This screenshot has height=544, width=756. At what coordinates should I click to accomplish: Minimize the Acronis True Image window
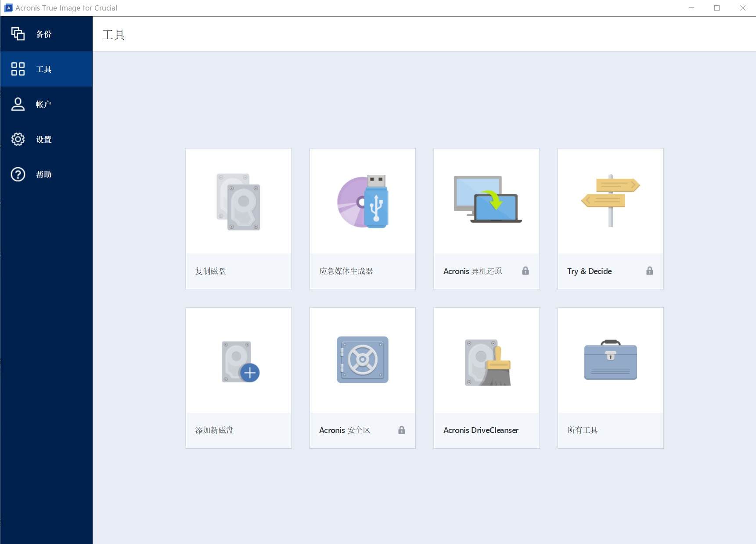[691, 7]
